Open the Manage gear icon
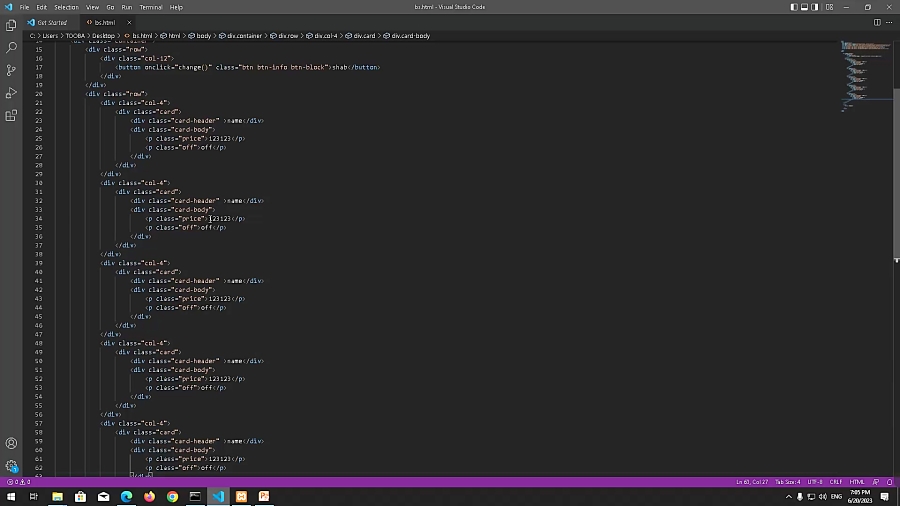The image size is (900, 506). 12,466
